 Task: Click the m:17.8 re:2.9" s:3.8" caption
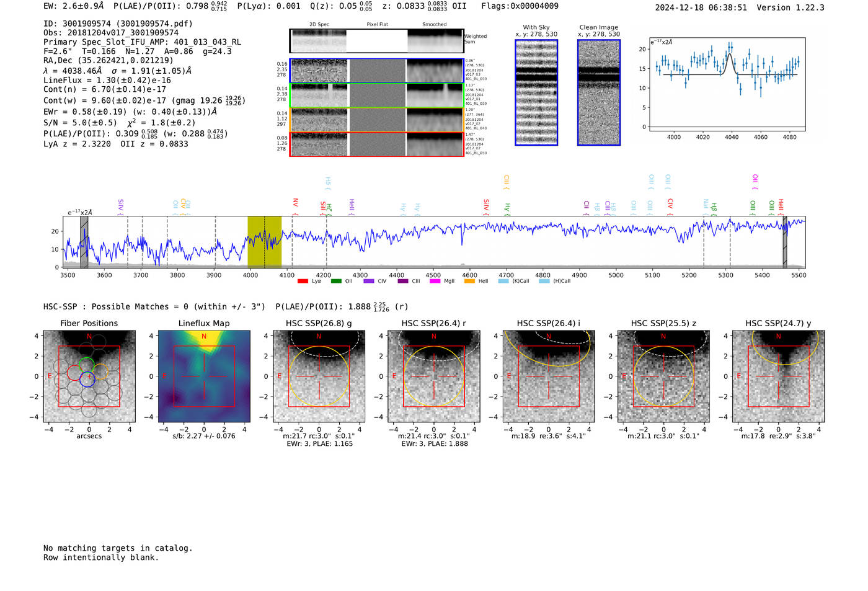(x=779, y=437)
